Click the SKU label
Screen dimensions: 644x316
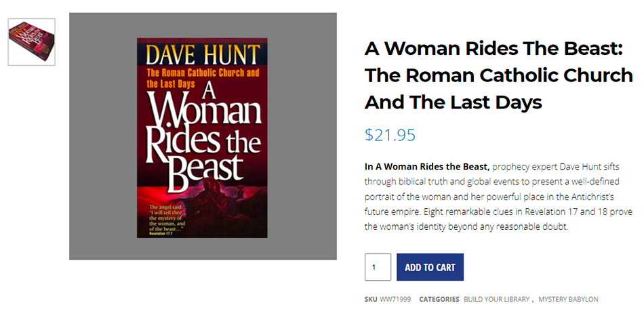pyautogui.click(x=370, y=299)
